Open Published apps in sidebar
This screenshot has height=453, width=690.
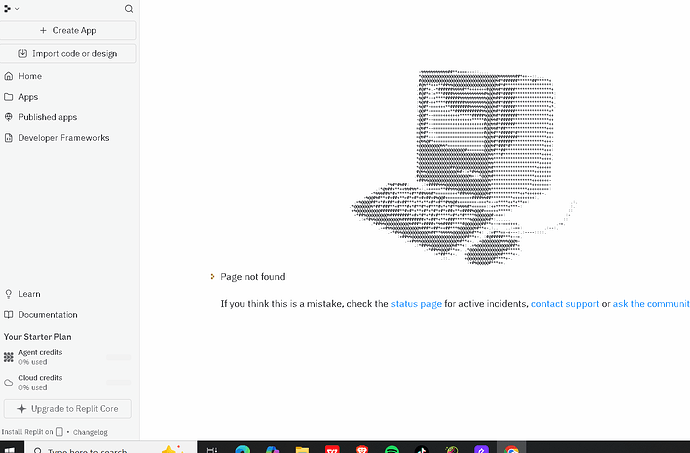tap(68, 117)
